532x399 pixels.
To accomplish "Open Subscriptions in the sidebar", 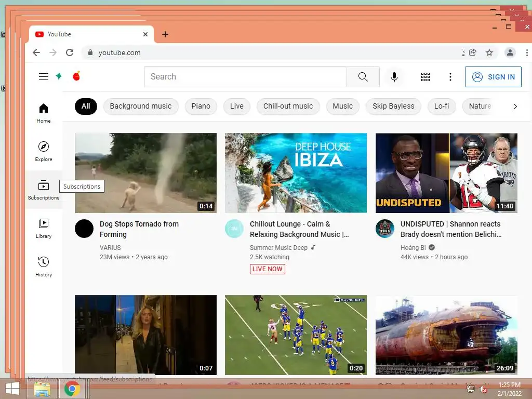I will click(44, 190).
